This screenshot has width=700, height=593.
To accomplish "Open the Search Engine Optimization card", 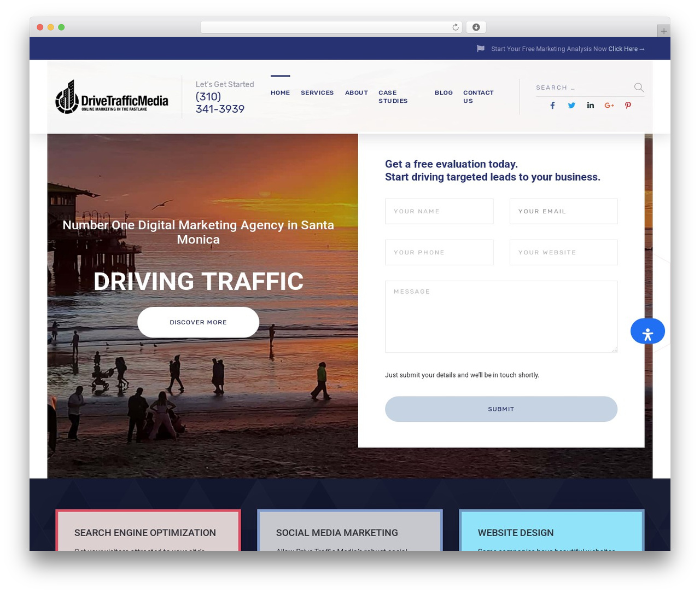I will pos(148,531).
